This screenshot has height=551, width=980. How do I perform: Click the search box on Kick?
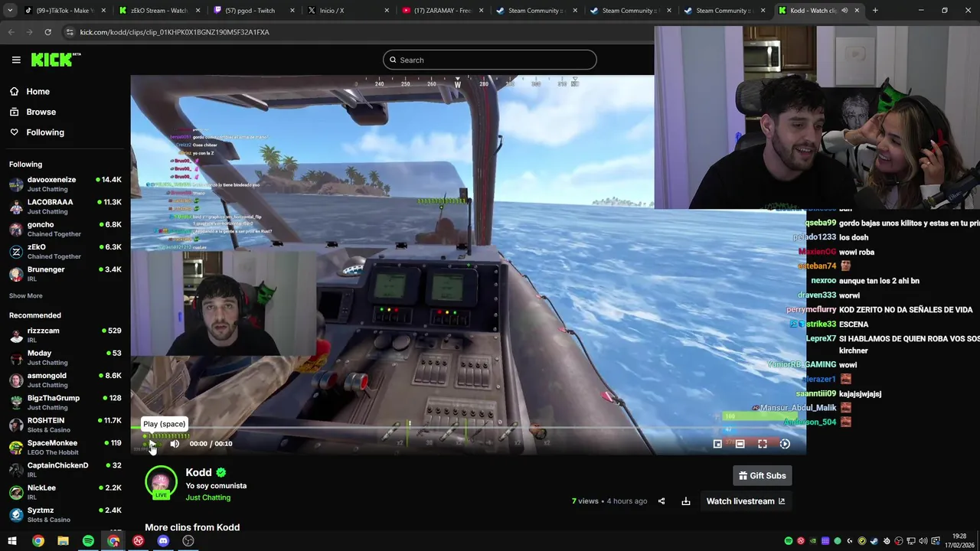point(490,60)
